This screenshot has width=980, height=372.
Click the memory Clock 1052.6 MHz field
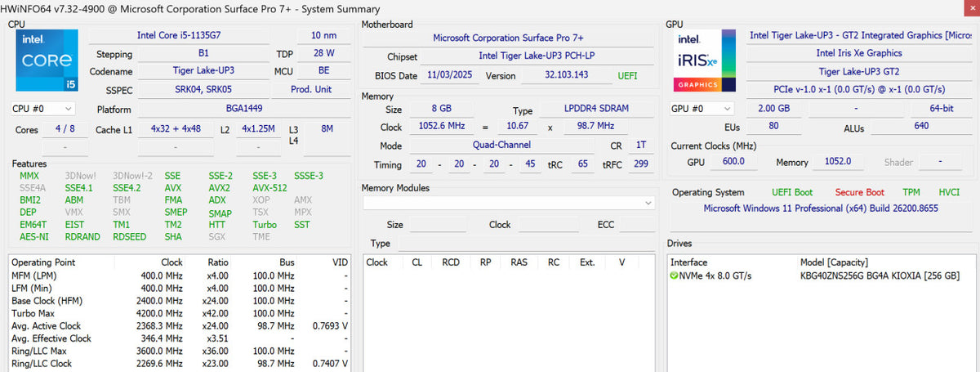(x=440, y=127)
